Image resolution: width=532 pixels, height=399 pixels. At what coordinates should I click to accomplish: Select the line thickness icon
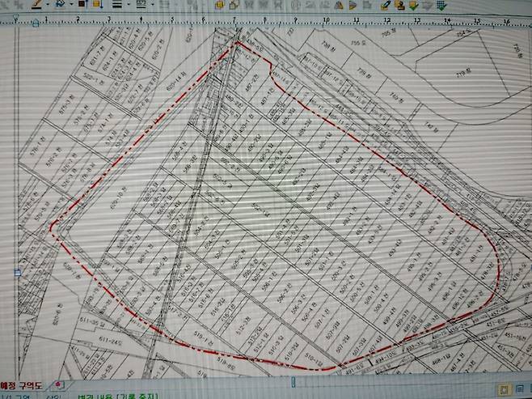coord(117,4)
